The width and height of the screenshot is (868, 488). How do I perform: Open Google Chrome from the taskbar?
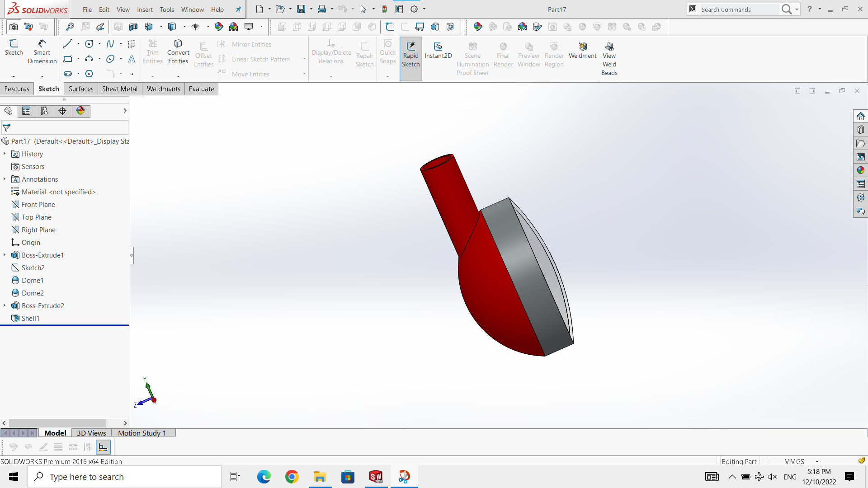(292, 477)
